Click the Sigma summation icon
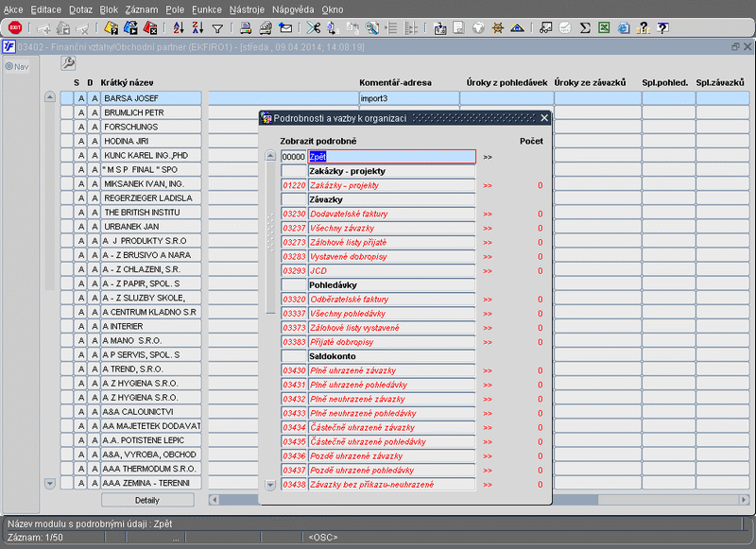This screenshot has width=756, height=549. click(585, 28)
